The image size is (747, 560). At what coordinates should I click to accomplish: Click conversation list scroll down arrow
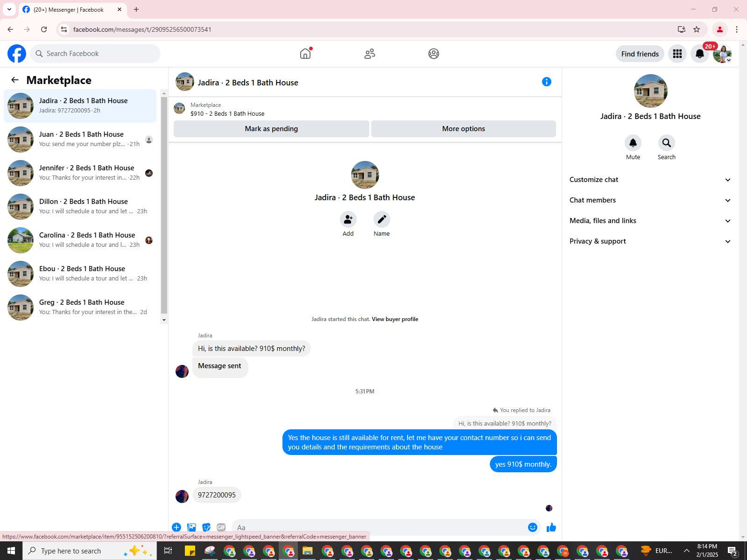(164, 320)
